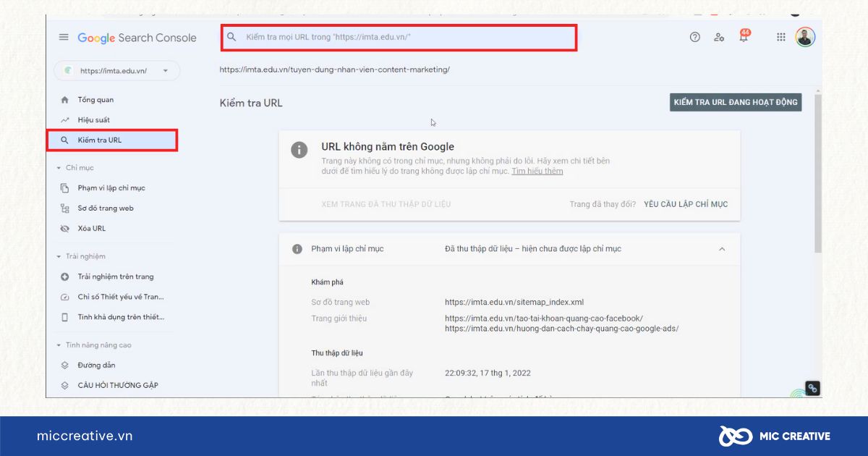The width and height of the screenshot is (868, 456).
Task: Click the crawl date 22:09:32, 17 thg 1, 2022
Action: (488, 373)
